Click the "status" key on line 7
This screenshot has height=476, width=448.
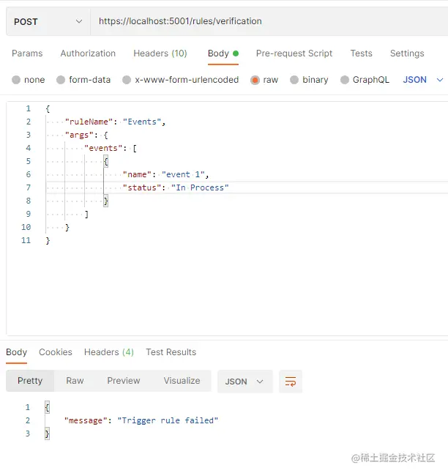(x=142, y=187)
